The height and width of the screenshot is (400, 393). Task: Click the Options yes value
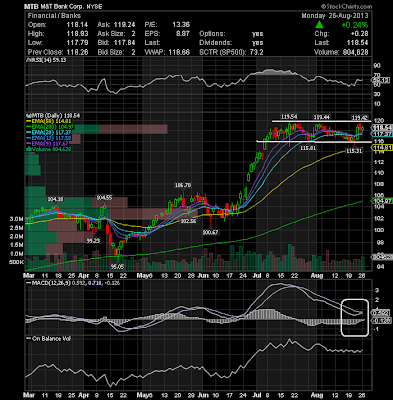[258, 33]
